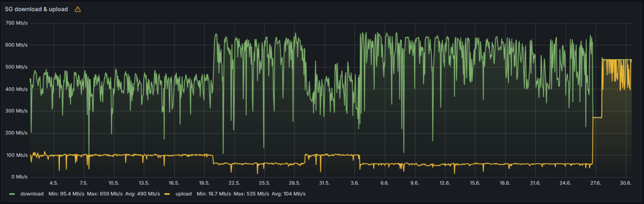
Task: Click the download "Max: 659 Mb/s" legend value
Action: [105, 194]
